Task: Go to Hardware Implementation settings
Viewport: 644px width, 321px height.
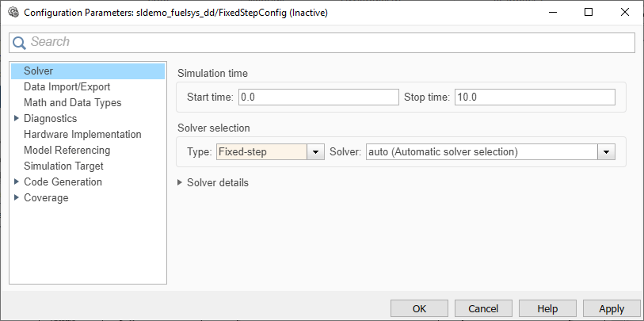Action: coord(82,135)
